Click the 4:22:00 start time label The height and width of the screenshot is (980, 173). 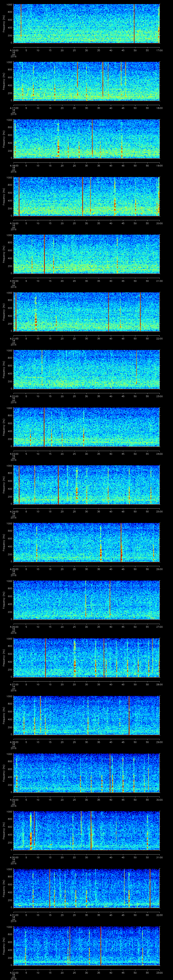pyautogui.click(x=14, y=396)
